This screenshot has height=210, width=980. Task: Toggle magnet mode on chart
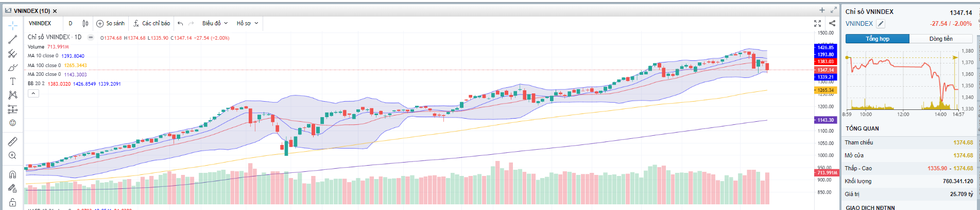coord(13,174)
